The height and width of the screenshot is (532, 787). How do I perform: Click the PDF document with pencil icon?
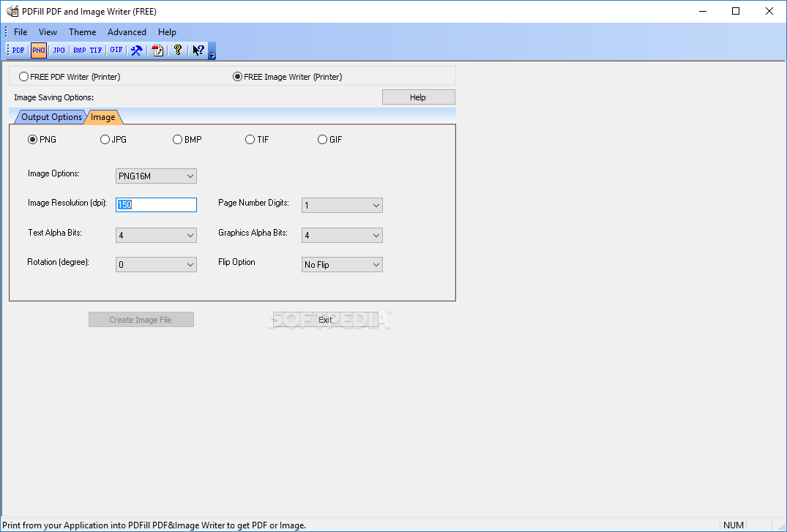click(158, 50)
